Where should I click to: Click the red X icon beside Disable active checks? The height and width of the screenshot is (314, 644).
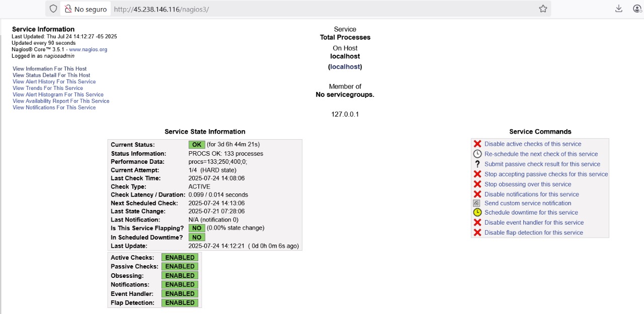477,144
